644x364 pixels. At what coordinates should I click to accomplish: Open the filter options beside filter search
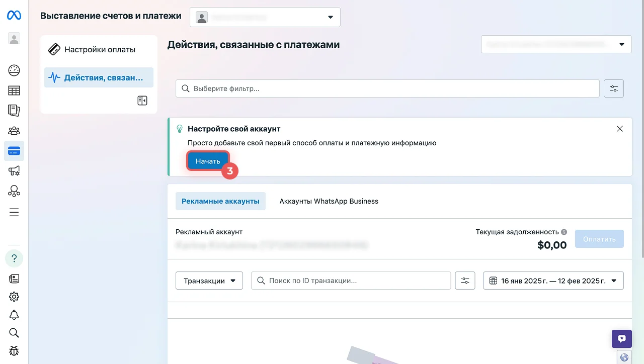[614, 88]
